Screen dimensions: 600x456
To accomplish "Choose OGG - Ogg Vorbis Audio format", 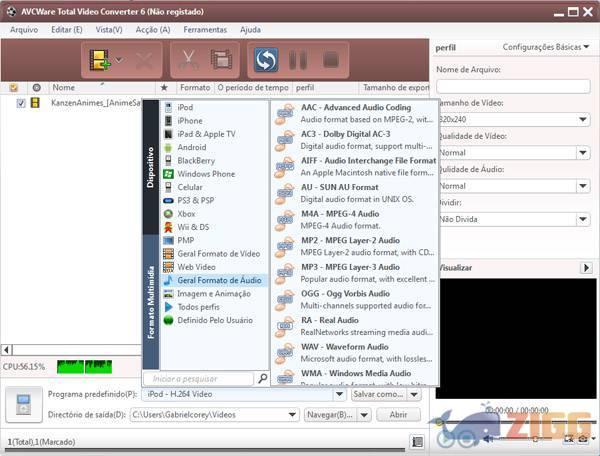I will [x=346, y=294].
